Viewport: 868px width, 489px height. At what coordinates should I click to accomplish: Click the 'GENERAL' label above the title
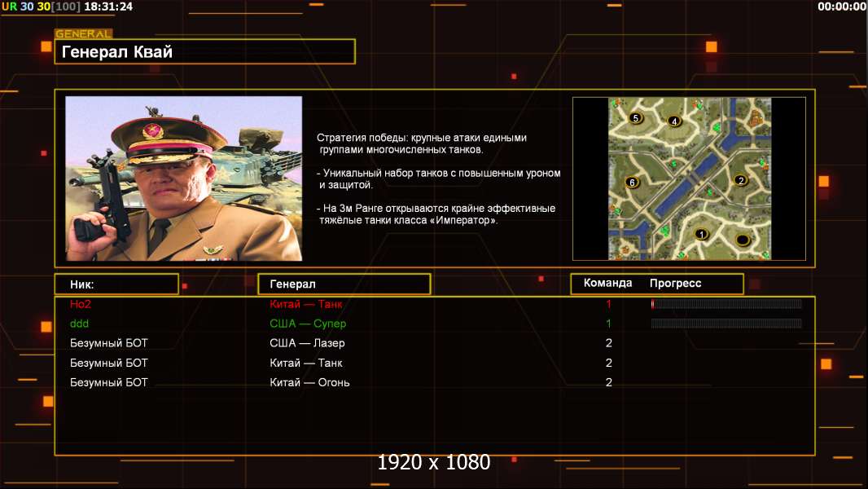(83, 33)
